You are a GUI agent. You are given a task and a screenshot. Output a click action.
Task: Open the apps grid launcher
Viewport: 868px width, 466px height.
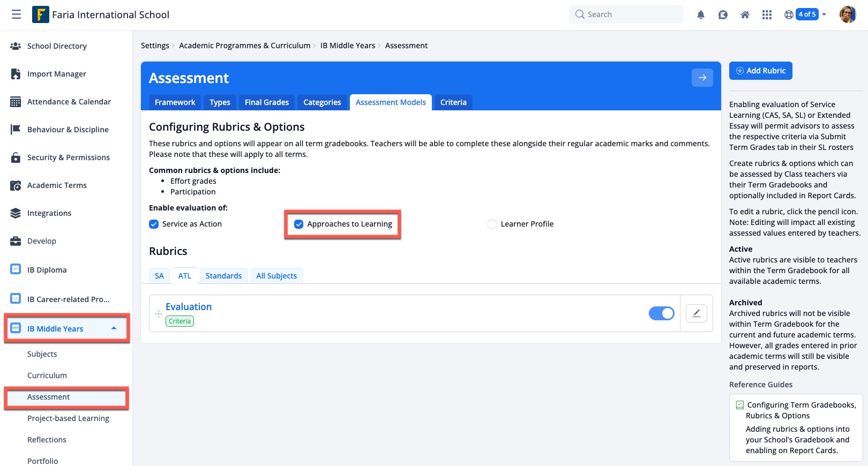(x=767, y=14)
